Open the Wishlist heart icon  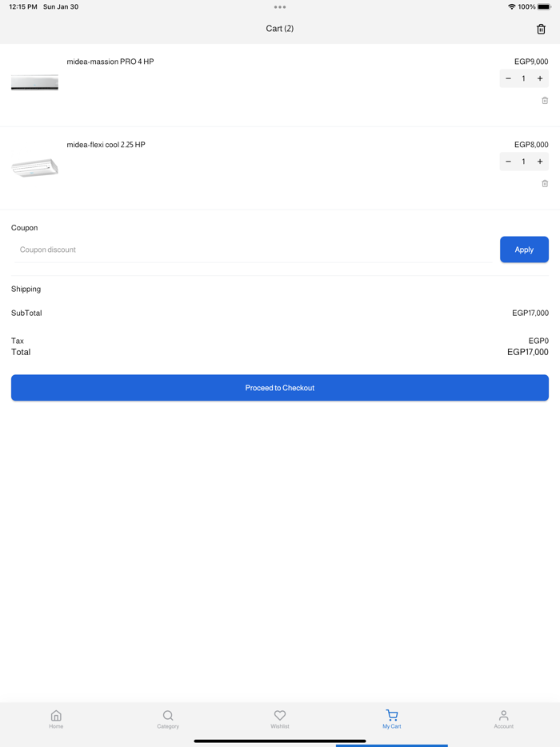280,716
